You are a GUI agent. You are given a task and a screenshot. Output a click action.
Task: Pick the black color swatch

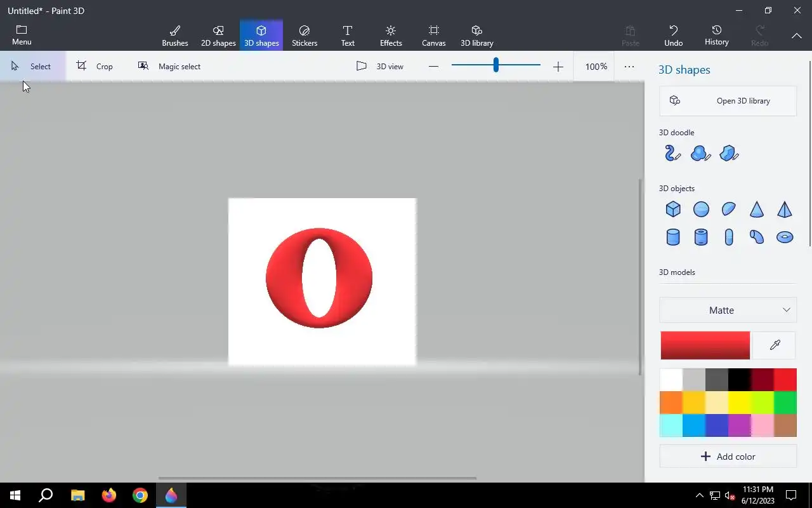point(740,380)
